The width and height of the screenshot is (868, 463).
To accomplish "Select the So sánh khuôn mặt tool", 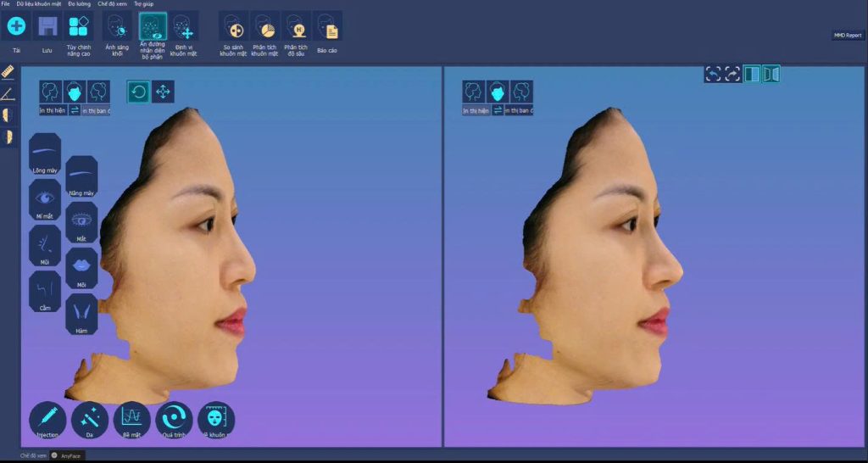I will click(234, 26).
